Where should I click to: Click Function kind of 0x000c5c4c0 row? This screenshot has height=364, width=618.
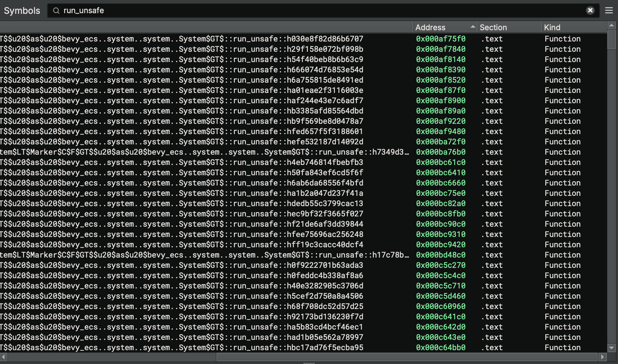562,276
